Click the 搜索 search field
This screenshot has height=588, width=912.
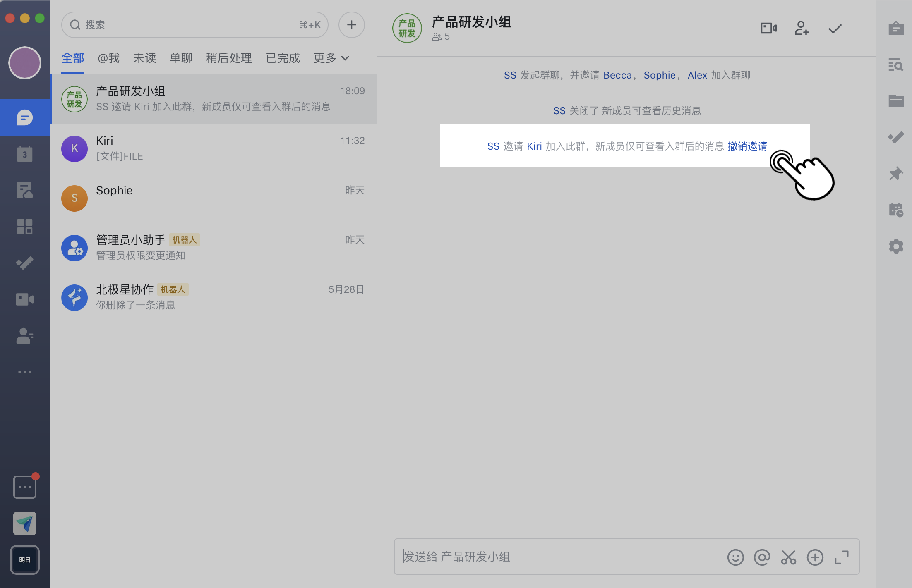click(194, 25)
